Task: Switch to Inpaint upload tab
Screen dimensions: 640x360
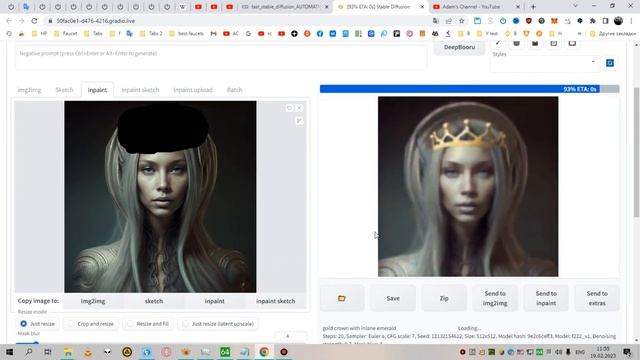Action: (x=193, y=90)
